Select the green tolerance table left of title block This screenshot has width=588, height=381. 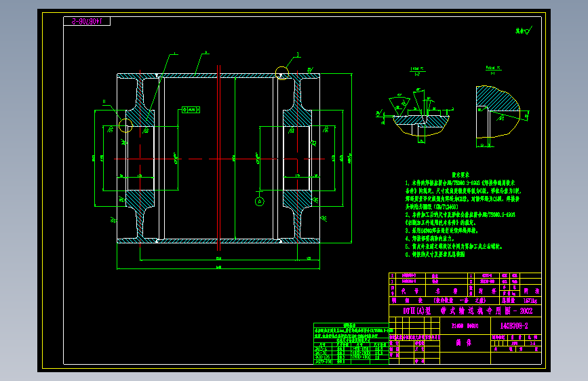[351, 344]
